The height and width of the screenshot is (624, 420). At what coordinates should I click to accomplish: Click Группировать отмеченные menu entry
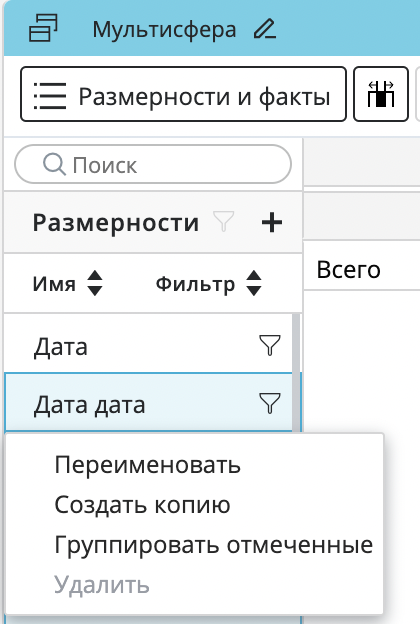pos(214,545)
